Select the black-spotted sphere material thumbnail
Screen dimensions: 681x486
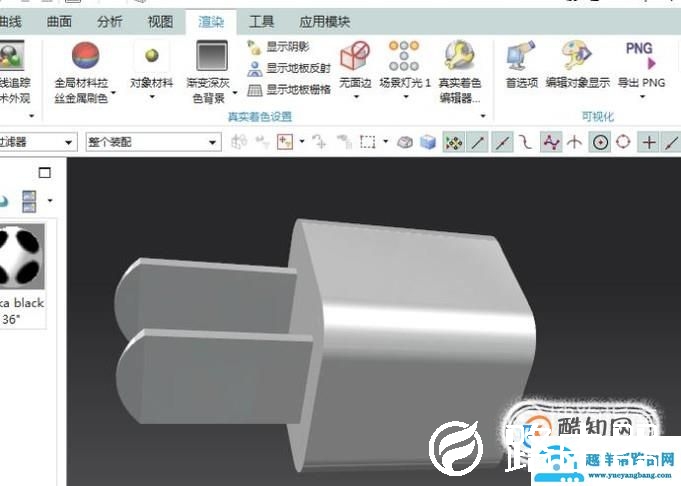click(x=22, y=257)
